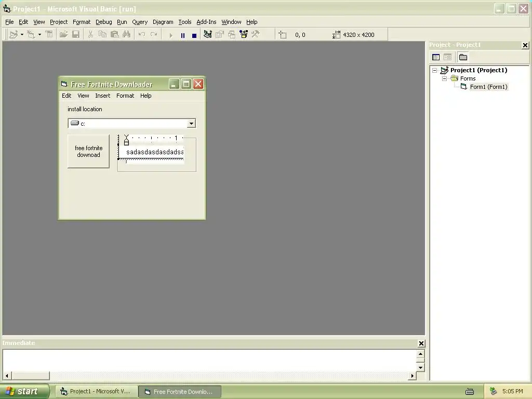Open Help menu in Fortnite Downloader form
Viewport: 532px width, 399px height.
[x=146, y=96]
